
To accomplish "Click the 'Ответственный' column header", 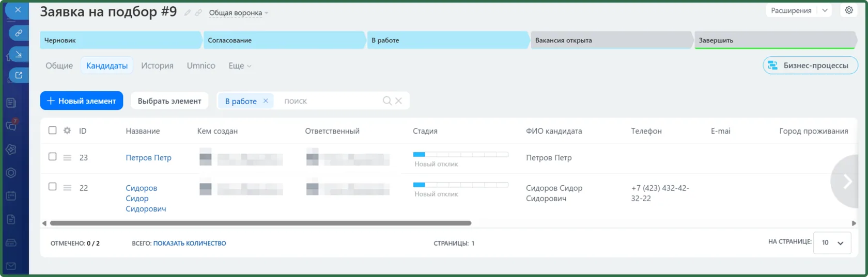I will click(x=332, y=131).
